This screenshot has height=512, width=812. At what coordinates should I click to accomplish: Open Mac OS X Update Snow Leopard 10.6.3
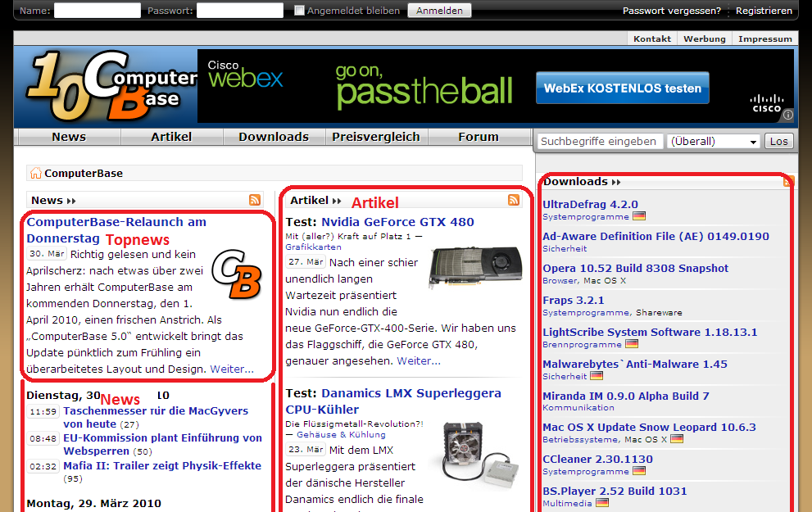[x=650, y=427]
